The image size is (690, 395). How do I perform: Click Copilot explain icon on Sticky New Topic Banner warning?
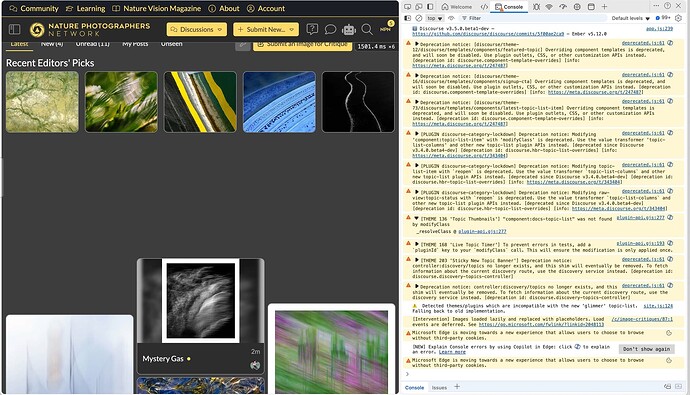point(670,259)
